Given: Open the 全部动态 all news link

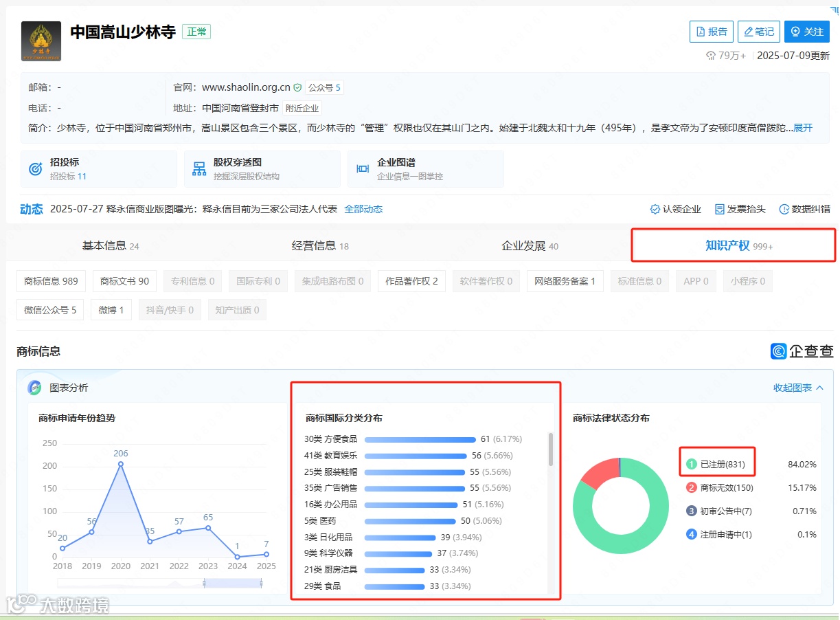Looking at the screenshot, I should 363,209.
